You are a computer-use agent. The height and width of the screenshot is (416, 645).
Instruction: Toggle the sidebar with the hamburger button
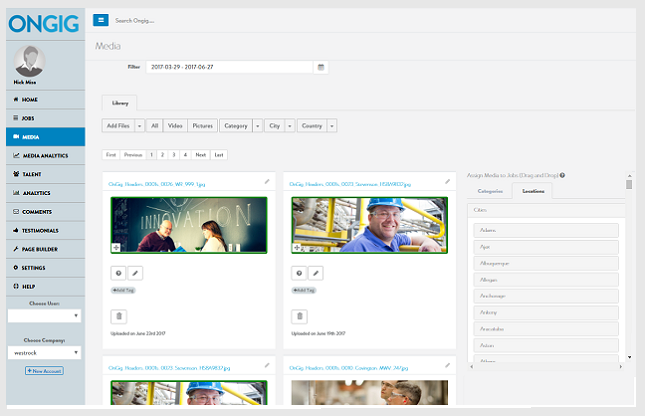point(101,20)
